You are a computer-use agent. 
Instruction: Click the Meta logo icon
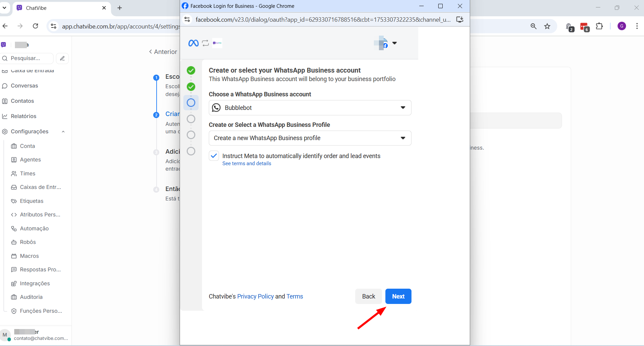(194, 43)
